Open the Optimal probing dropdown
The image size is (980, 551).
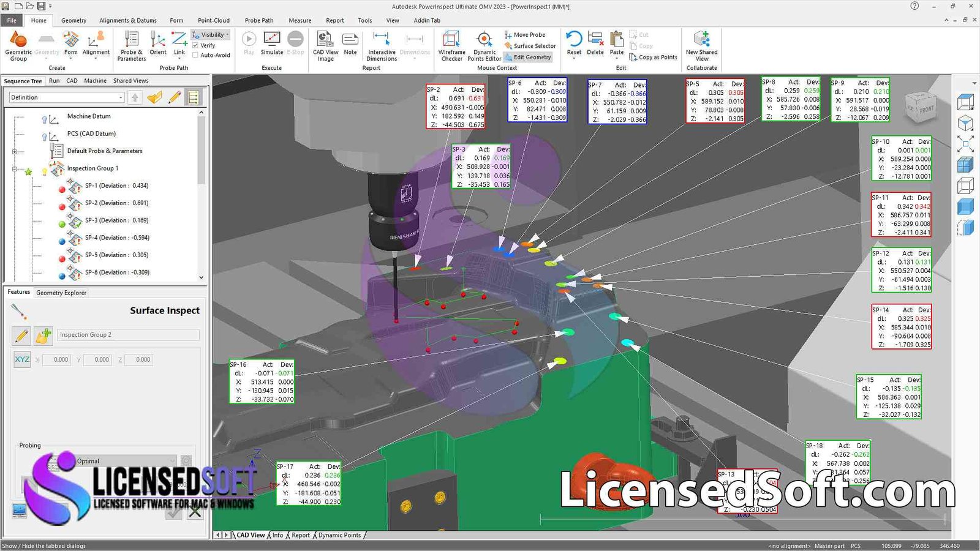click(x=172, y=461)
